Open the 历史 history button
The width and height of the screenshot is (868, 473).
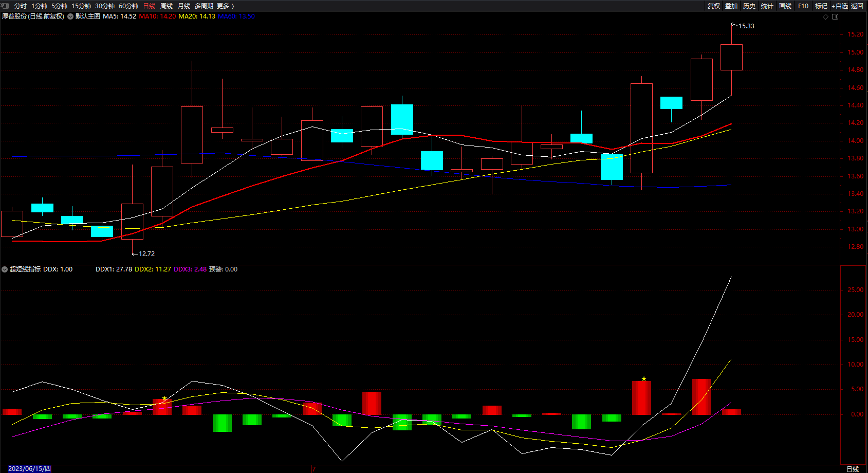tap(749, 6)
